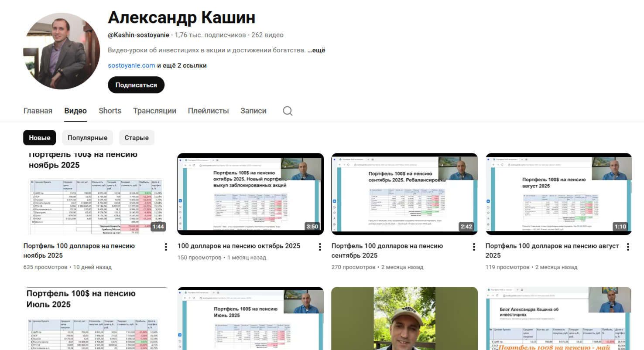Switch to the Трансляции tab

(154, 111)
